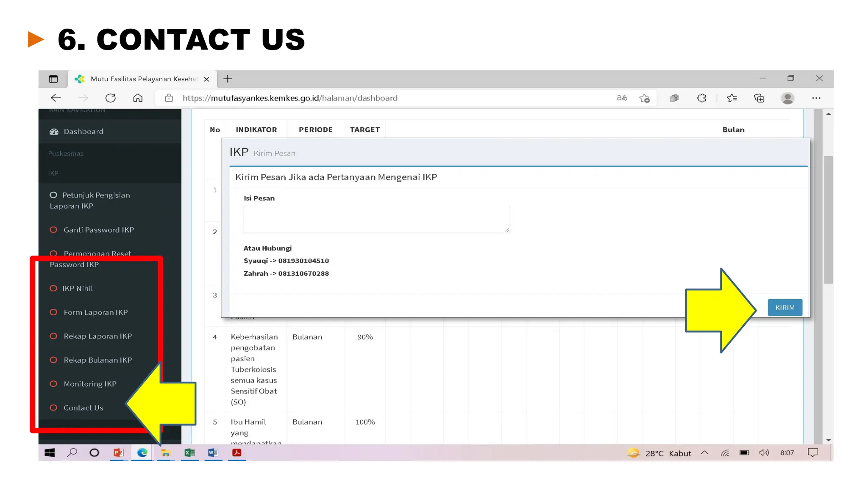The image size is (868, 488).
Task: Click the KIRIM send button
Action: (785, 308)
